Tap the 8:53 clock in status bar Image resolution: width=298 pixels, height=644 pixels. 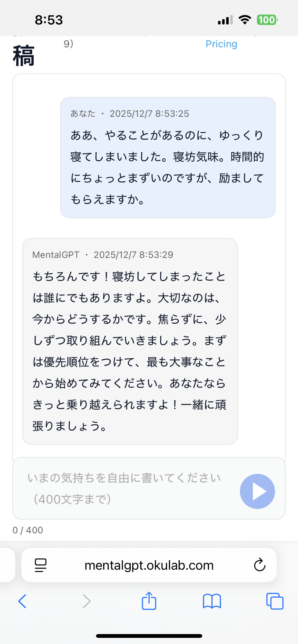coord(49,20)
